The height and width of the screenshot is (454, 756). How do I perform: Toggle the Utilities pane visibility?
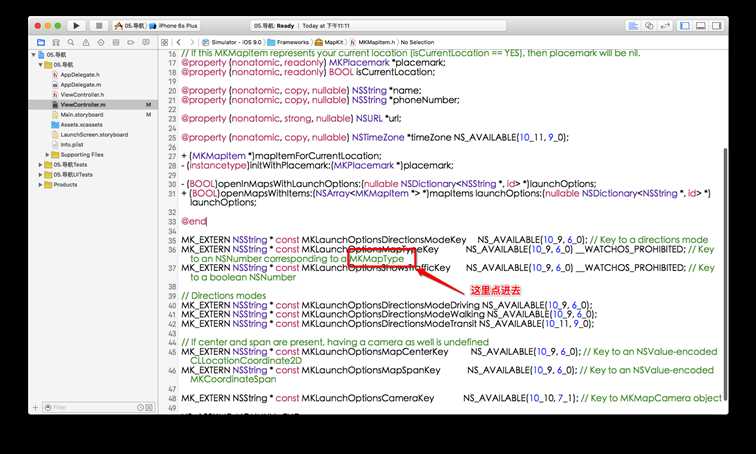pos(716,26)
